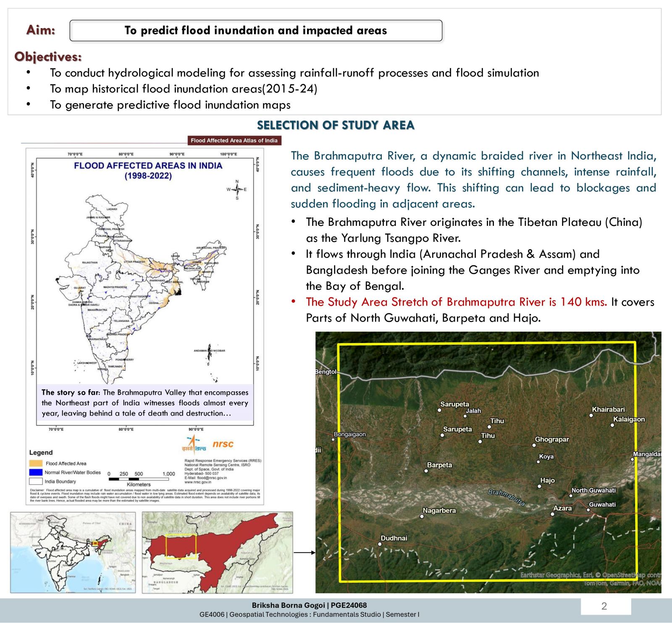Click the 'Objectives:' heading

48,57
